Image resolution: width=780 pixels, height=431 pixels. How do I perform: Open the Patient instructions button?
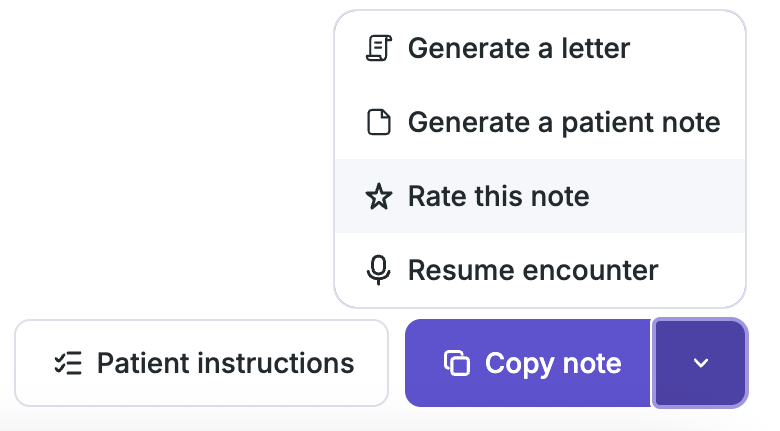[x=201, y=363]
